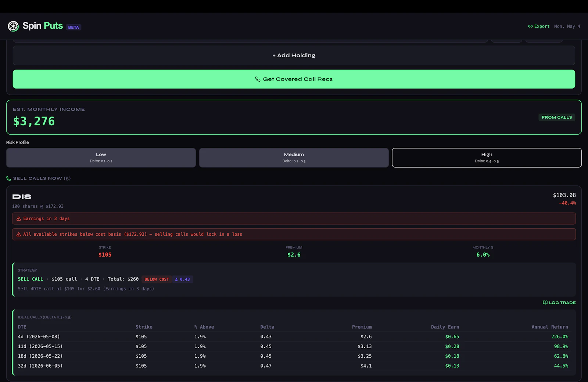This screenshot has height=382, width=588.
Task: Click the 98.9% annual return value
Action: [561, 346]
